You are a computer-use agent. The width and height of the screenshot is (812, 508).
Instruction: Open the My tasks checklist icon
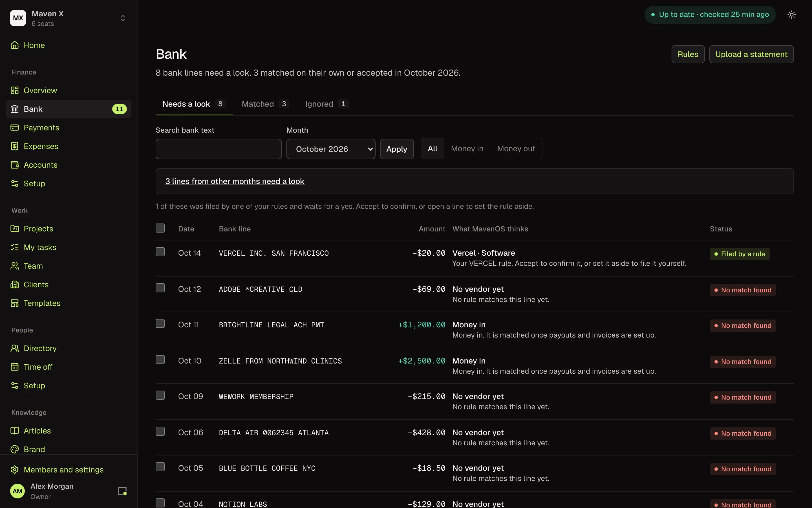pos(14,247)
